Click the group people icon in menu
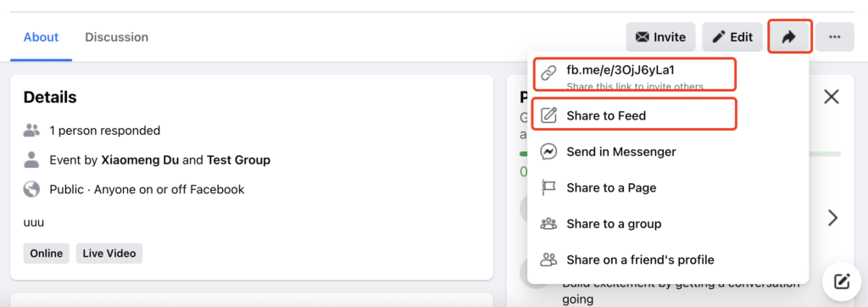The width and height of the screenshot is (868, 307). point(548,224)
